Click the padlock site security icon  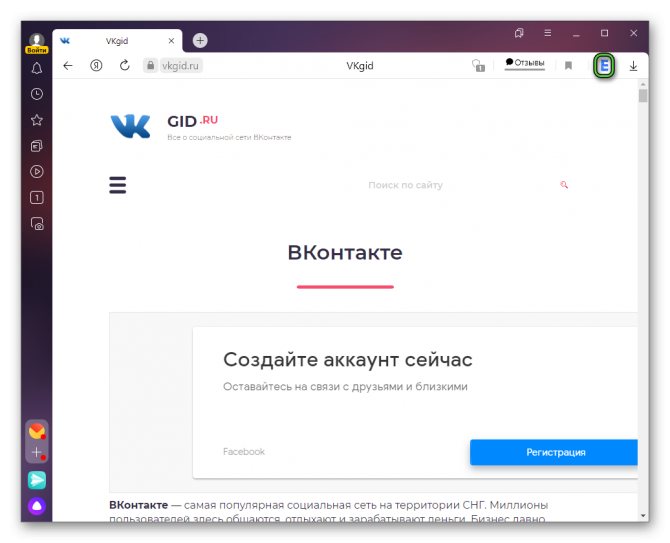pyautogui.click(x=150, y=66)
